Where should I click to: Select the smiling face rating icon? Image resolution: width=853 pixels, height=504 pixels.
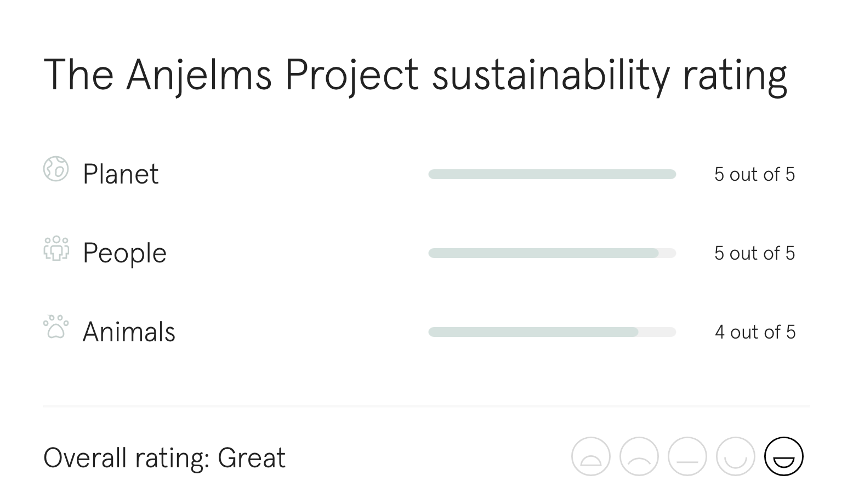pos(735,456)
